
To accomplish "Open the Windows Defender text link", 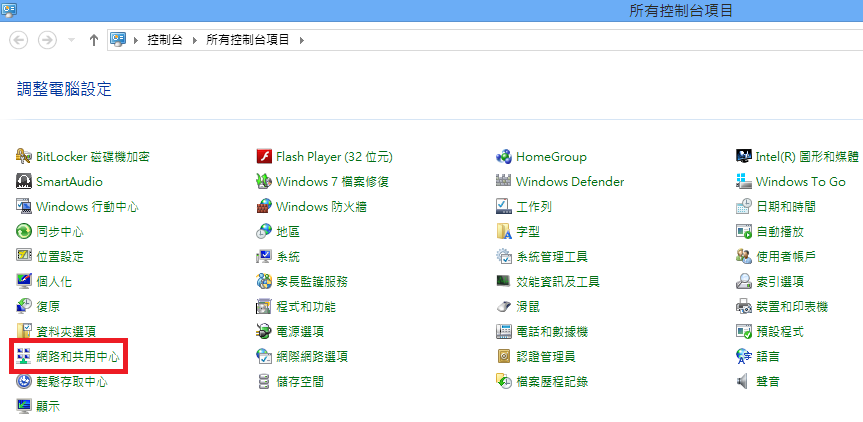I will (570, 182).
